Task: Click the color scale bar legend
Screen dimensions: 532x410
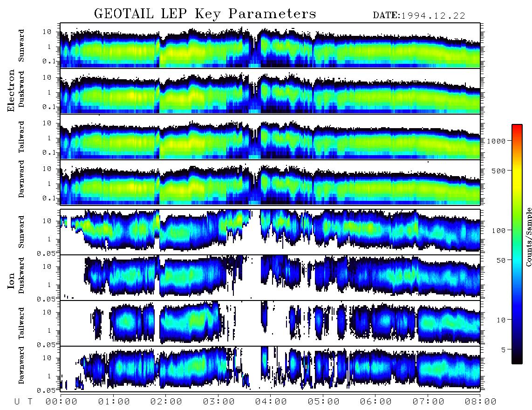Action: click(517, 244)
